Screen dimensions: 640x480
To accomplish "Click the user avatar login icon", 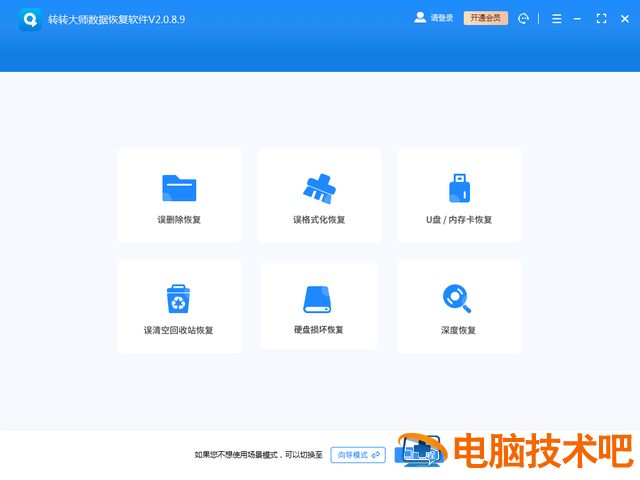I will [420, 18].
